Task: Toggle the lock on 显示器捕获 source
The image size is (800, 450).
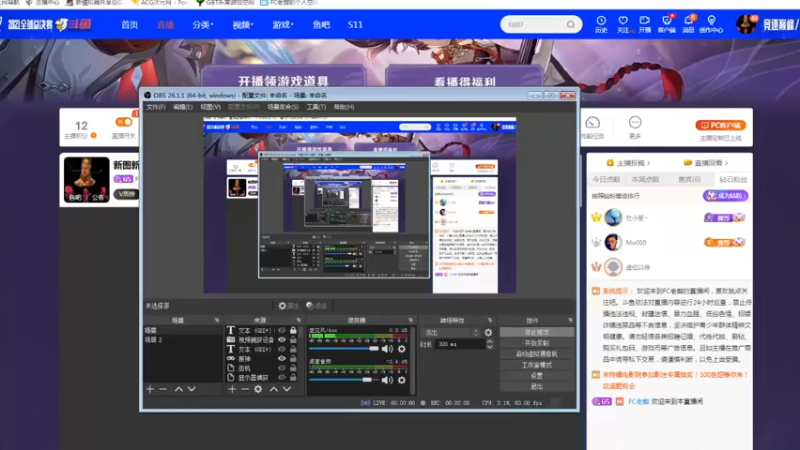Action: pyautogui.click(x=293, y=378)
